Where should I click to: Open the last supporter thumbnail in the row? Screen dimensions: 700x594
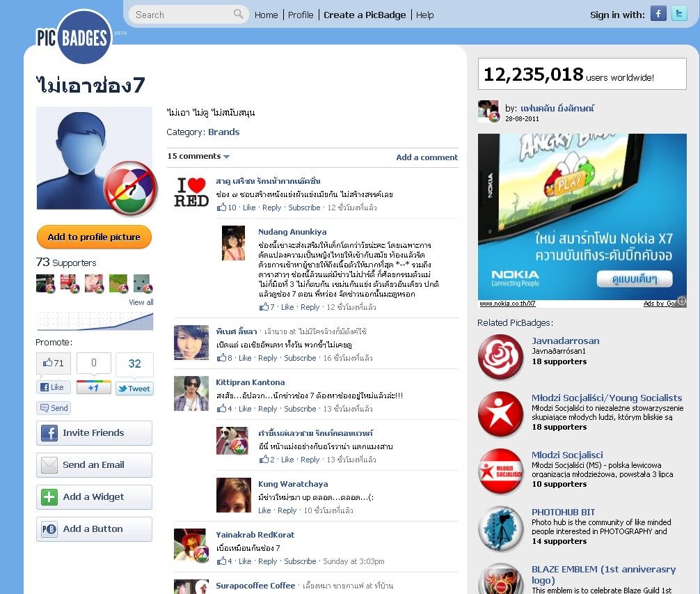(143, 283)
